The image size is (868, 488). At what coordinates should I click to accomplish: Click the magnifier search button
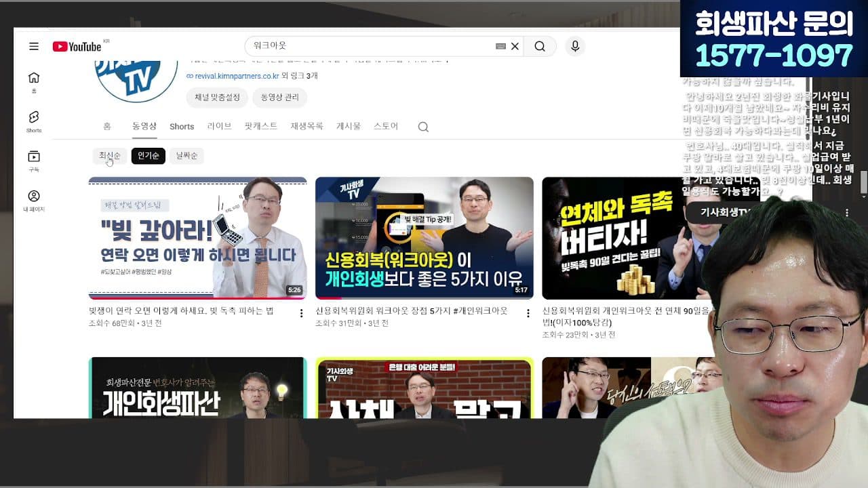pyautogui.click(x=540, y=46)
